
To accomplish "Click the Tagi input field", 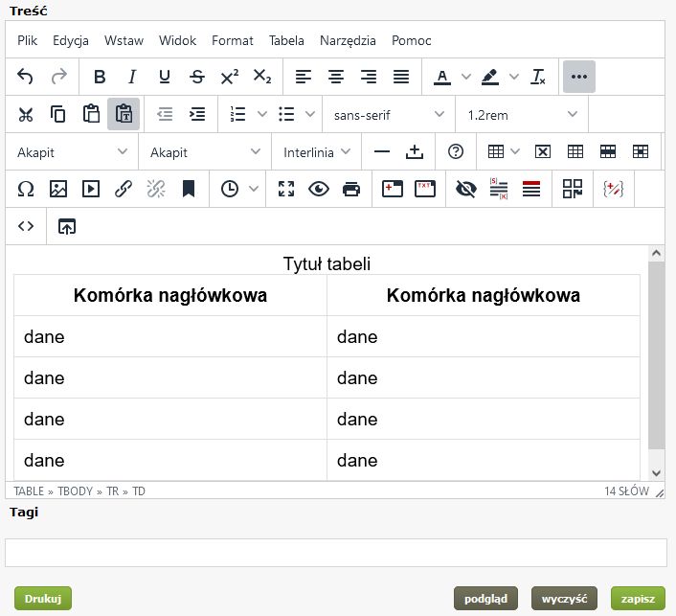I will tap(335, 553).
